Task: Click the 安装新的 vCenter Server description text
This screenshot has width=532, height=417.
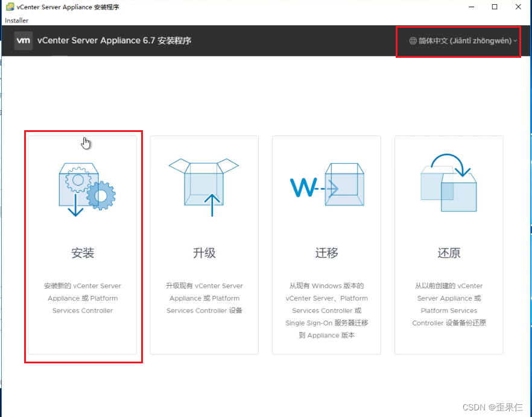Action: pos(83,298)
